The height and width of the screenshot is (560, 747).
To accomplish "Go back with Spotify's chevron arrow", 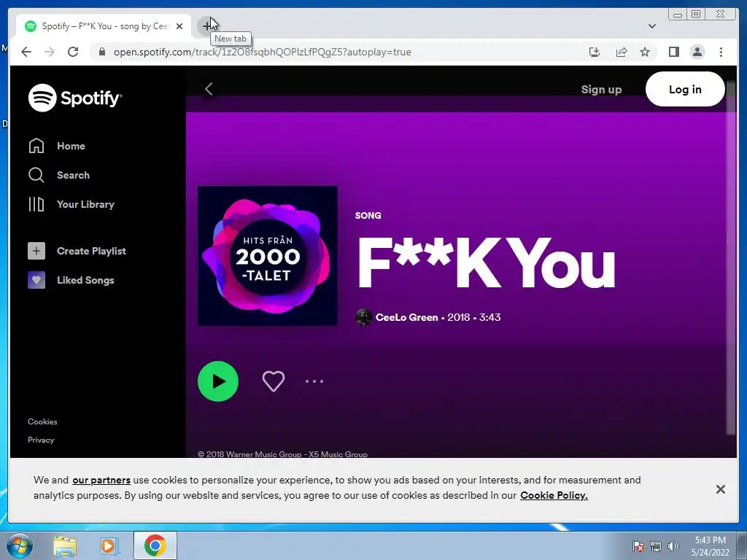I will [209, 89].
